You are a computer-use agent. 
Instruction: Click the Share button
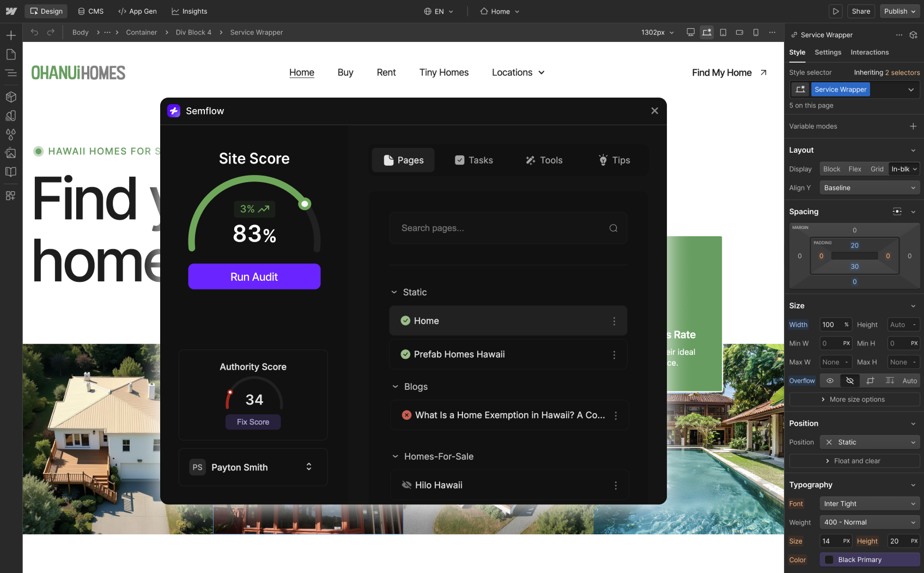point(861,11)
